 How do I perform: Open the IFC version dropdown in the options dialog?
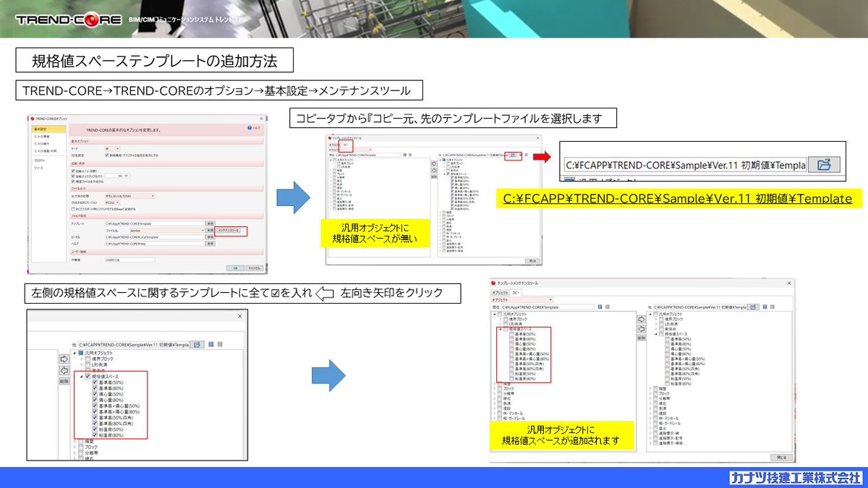pyautogui.click(x=112, y=202)
